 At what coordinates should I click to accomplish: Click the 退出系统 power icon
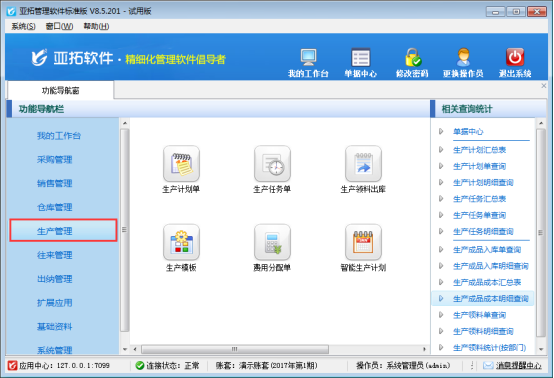tap(515, 57)
